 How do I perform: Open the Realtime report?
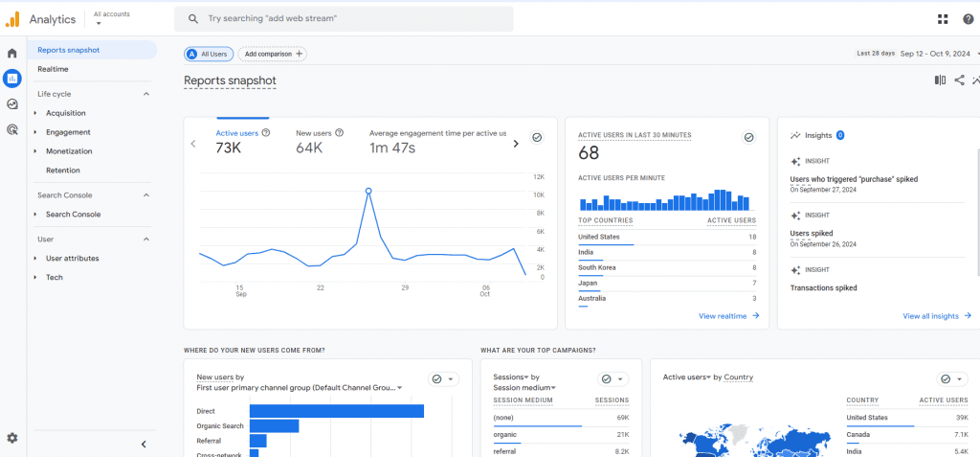pyautogui.click(x=54, y=69)
